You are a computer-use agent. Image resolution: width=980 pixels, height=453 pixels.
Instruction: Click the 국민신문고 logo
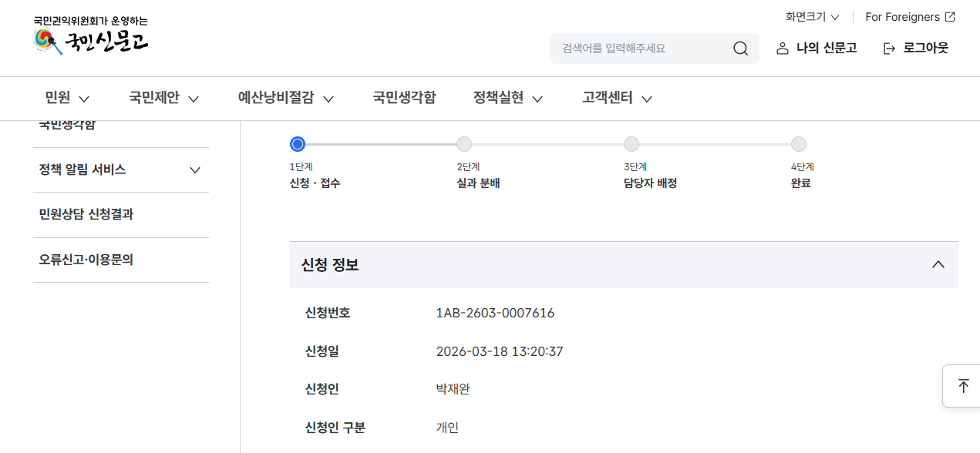click(91, 35)
